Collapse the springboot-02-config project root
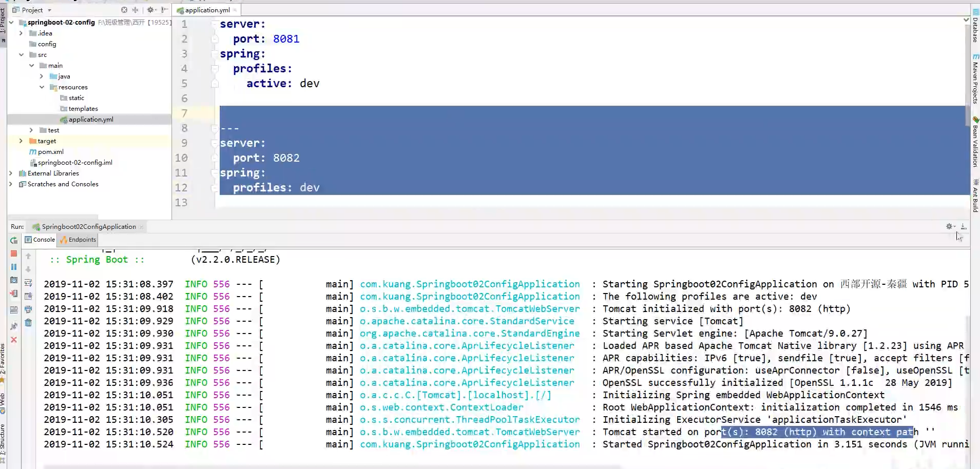 [x=11, y=23]
